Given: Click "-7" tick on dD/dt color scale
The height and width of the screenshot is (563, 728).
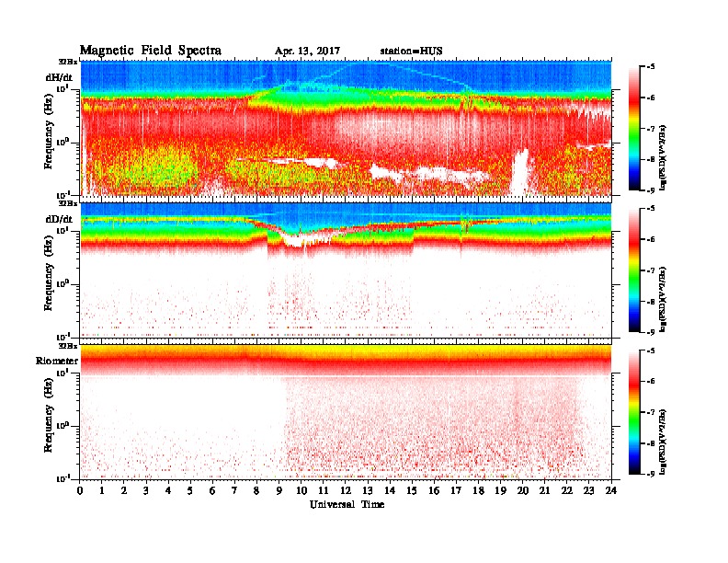Looking at the screenshot, I should click(651, 270).
